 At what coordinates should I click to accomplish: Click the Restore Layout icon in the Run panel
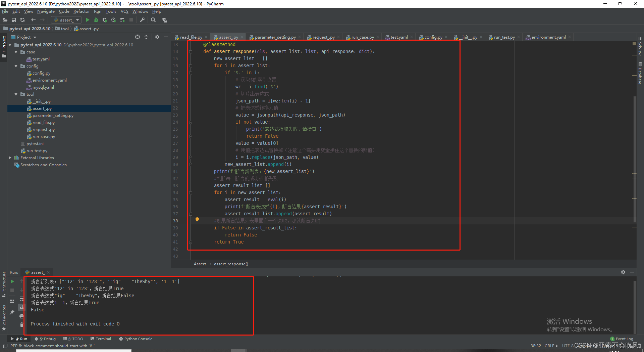[12, 301]
